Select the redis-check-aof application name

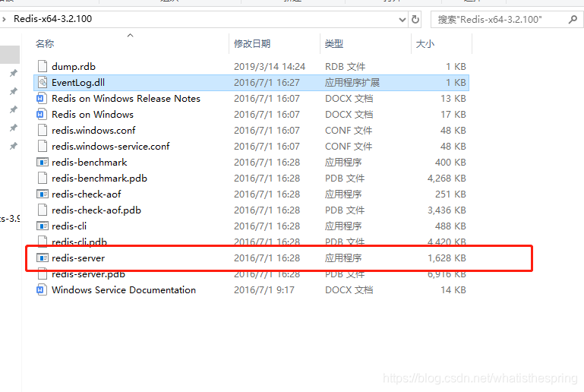coord(87,194)
